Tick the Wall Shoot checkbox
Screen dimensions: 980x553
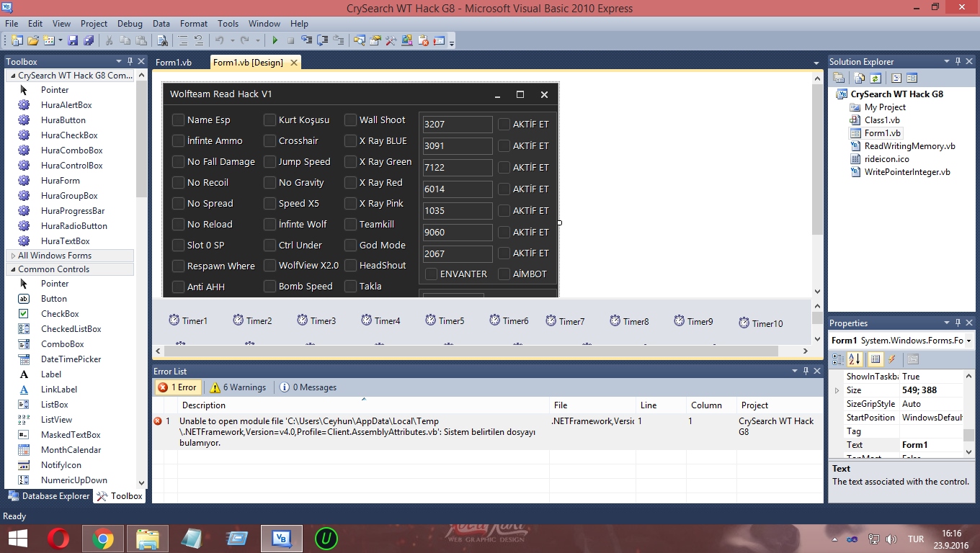point(350,120)
